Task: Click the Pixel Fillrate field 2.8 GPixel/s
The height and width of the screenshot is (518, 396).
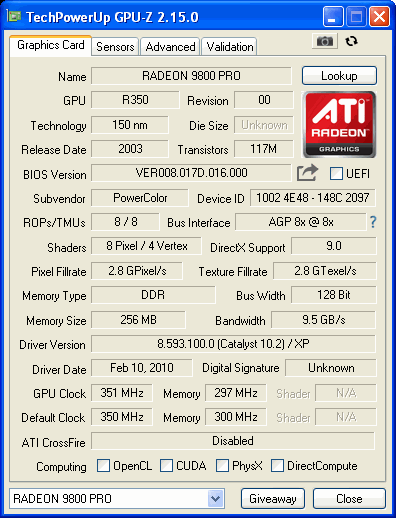Action: tap(137, 271)
